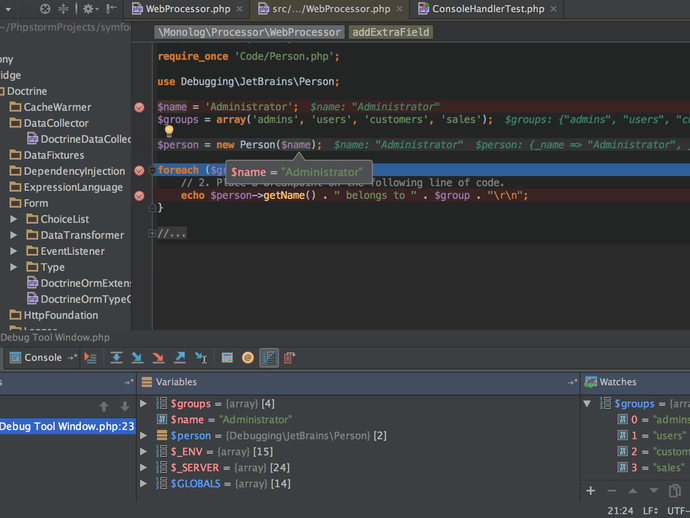Click the lightbulb intention icon in editor
690x518 pixels.
point(169,130)
